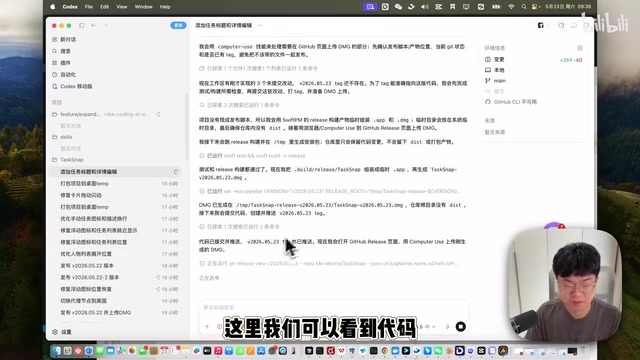The height and width of the screenshot is (360, 640).
Task: Open the Help menu
Action: coord(165,7)
